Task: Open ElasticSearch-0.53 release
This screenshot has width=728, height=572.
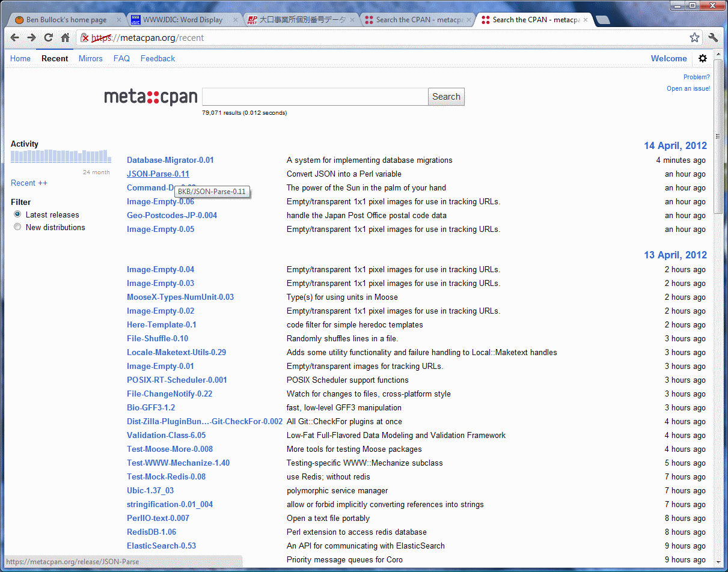Action: [161, 546]
